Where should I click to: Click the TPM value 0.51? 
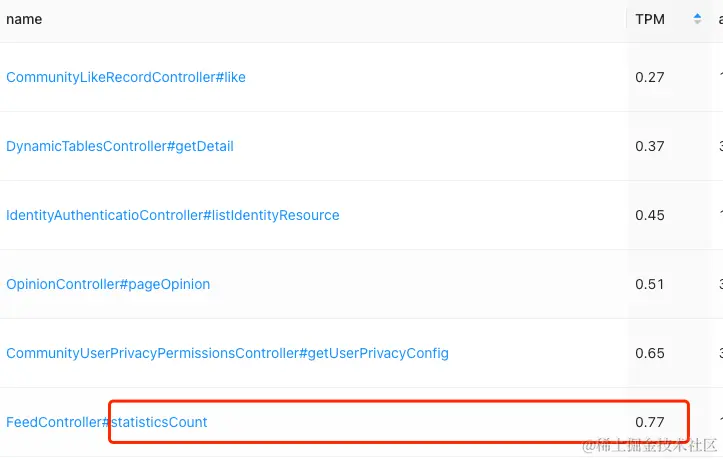click(650, 284)
